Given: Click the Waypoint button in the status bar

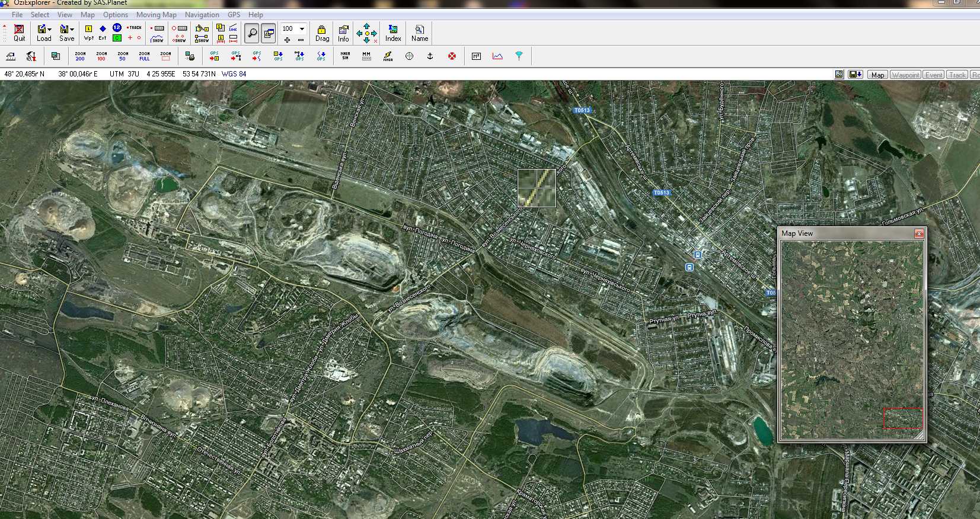Looking at the screenshot, I should [x=905, y=75].
